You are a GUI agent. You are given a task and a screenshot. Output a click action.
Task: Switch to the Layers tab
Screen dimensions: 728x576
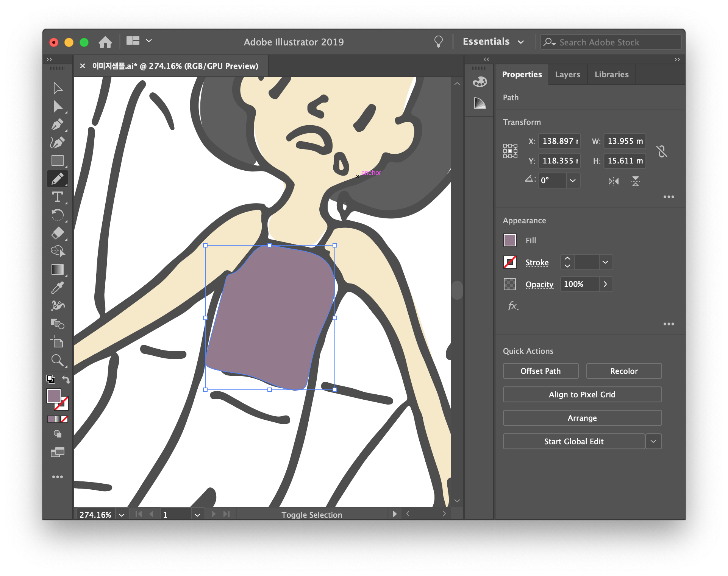(x=567, y=75)
